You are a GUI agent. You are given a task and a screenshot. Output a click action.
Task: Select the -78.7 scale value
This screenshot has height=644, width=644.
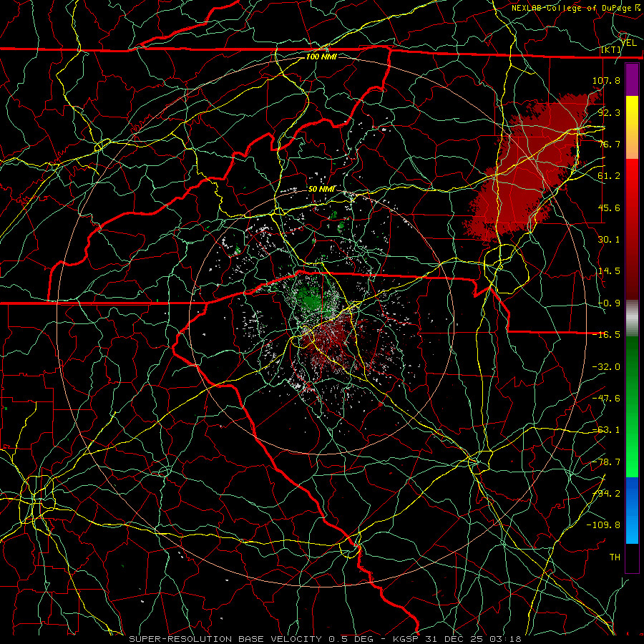tap(606, 462)
